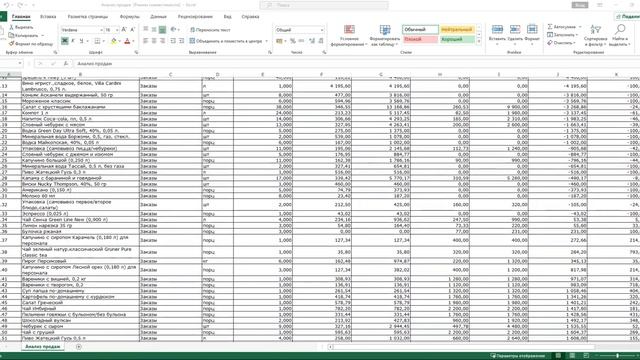Increase font size with the large A icon

tap(124, 30)
